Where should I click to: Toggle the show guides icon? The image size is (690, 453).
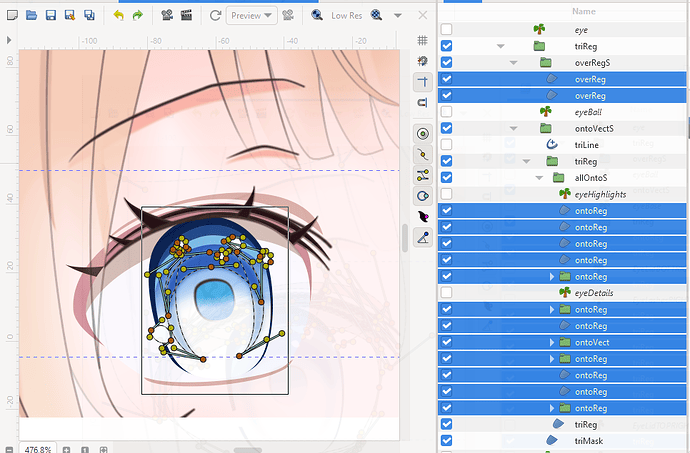(x=422, y=82)
